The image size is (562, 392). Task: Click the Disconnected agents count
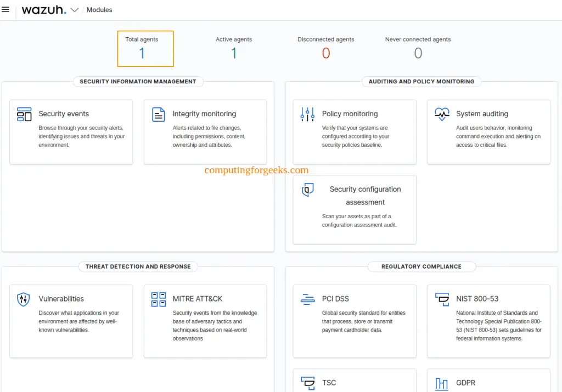(326, 53)
